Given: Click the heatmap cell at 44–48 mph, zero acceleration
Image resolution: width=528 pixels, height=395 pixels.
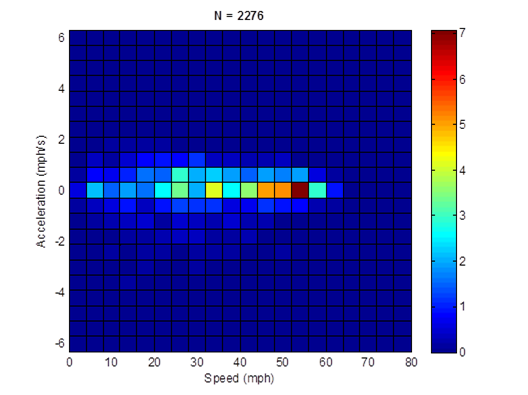Looking at the screenshot, I should (266, 190).
